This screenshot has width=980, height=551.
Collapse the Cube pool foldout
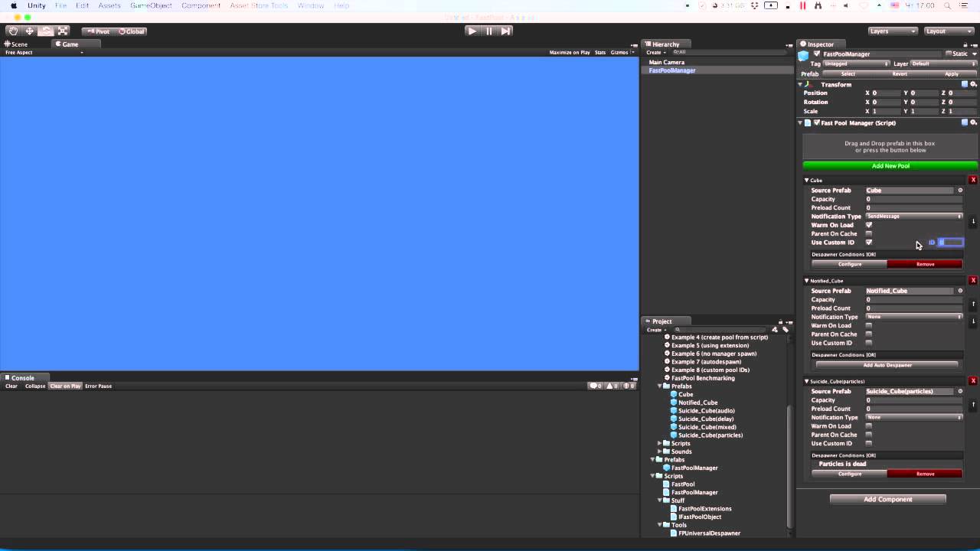tap(806, 181)
